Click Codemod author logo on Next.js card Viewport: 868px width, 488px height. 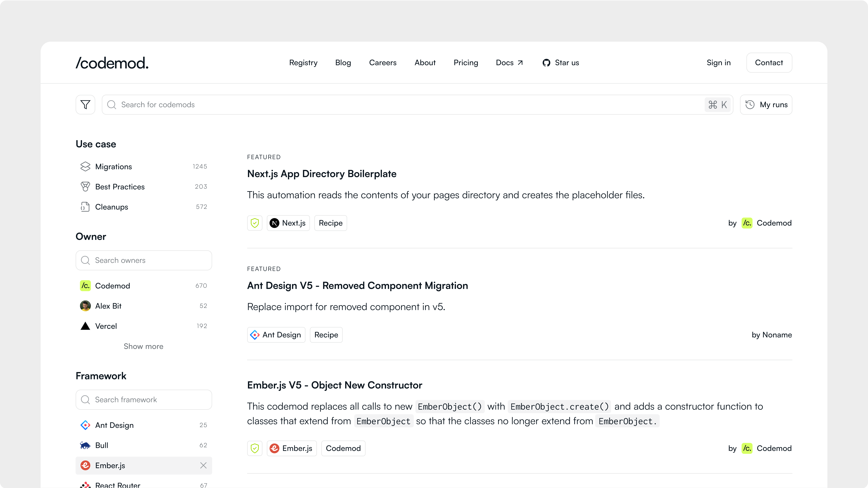point(747,223)
